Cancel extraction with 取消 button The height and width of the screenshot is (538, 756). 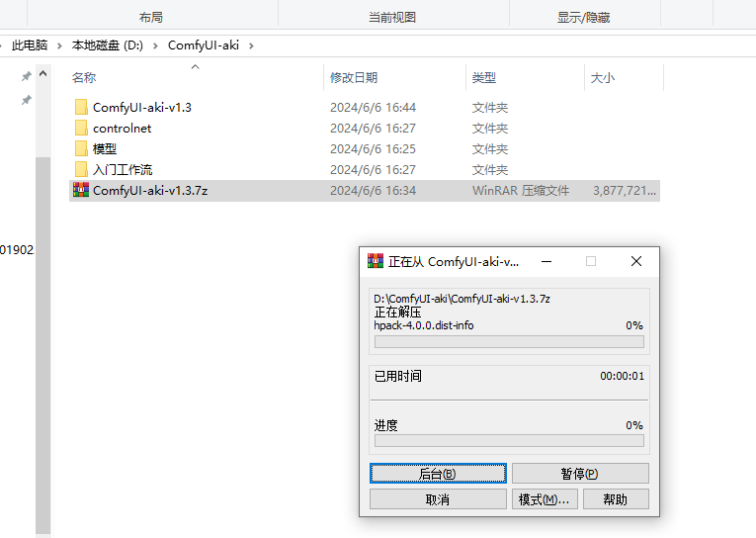click(x=438, y=498)
